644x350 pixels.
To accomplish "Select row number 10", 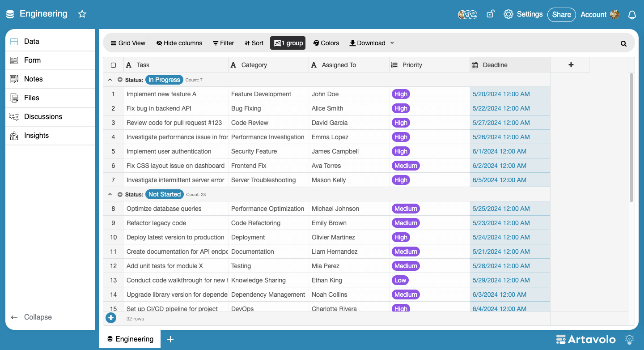I will tap(113, 237).
